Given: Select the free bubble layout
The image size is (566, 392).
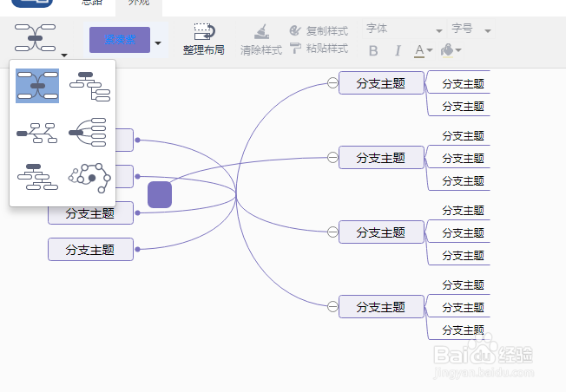Looking at the screenshot, I should coord(89,178).
